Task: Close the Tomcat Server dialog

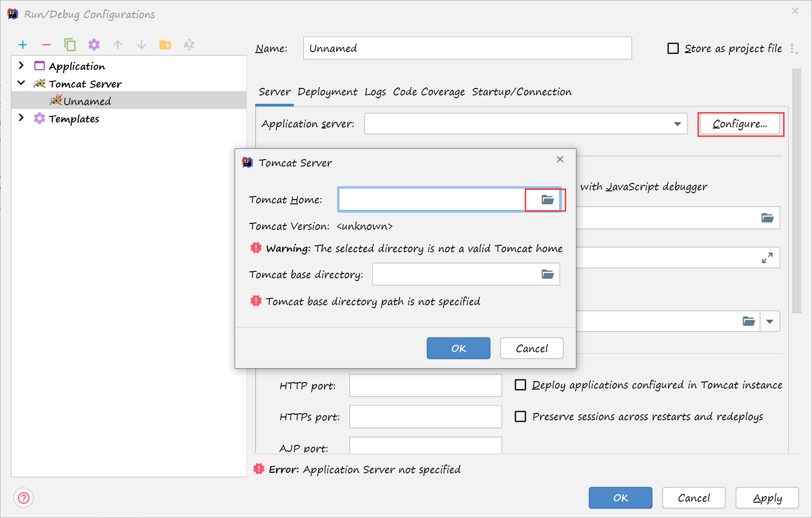Action: click(560, 159)
